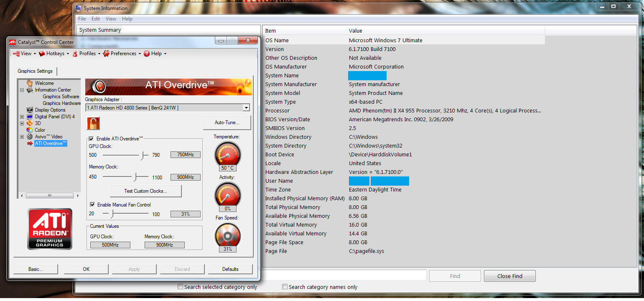Click the Color wheel icon
Screen dimensions: 644x301
coord(30,130)
